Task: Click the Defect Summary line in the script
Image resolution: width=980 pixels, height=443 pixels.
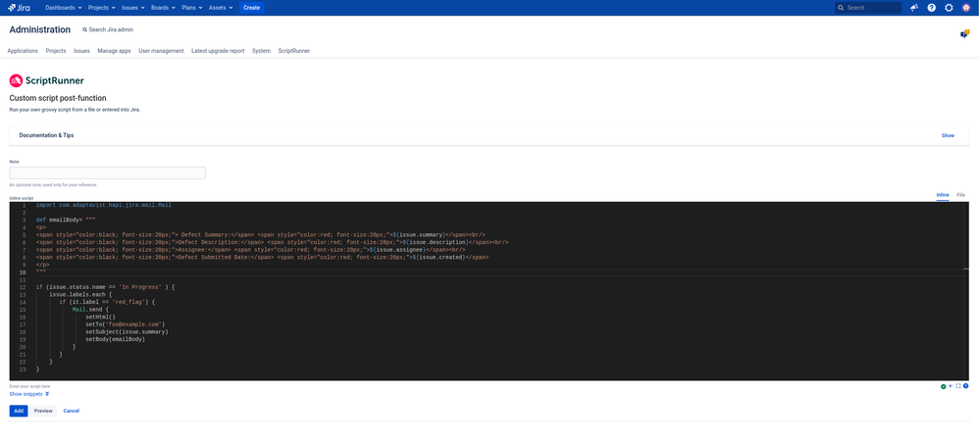Action: click(261, 235)
